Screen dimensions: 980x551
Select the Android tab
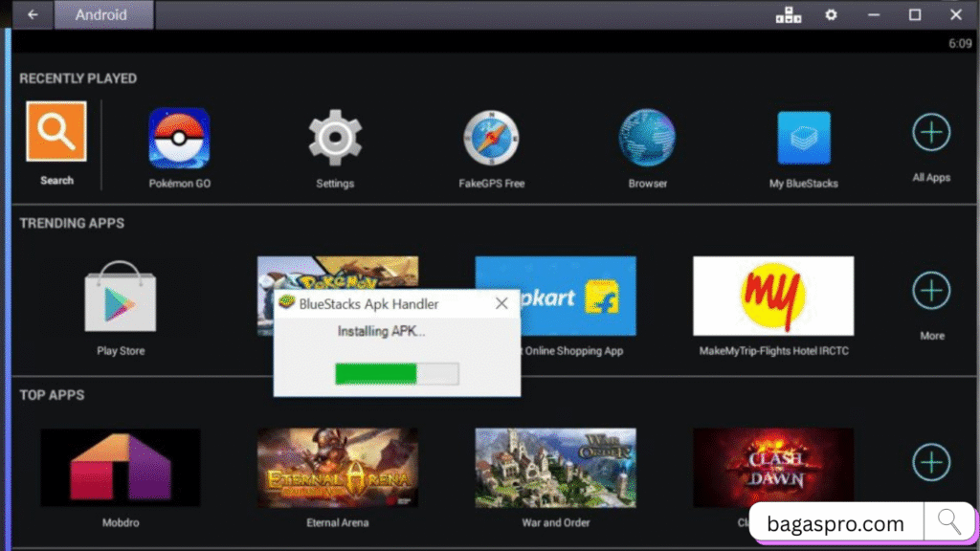pyautogui.click(x=101, y=14)
